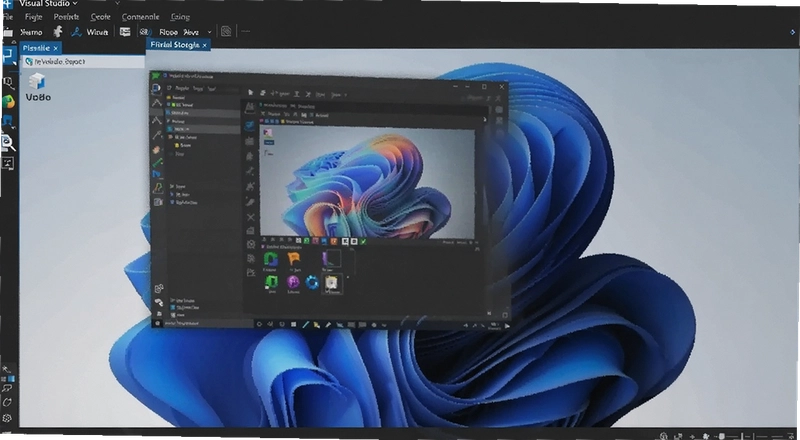The width and height of the screenshot is (800, 440).
Task: Switch to the Firinl Stongle tab
Action: click(175, 45)
